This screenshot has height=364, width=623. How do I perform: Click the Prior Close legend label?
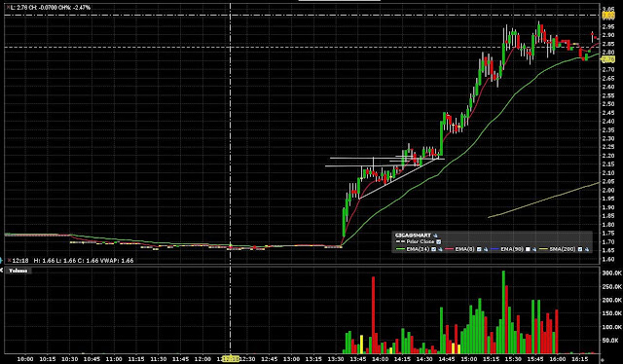click(x=421, y=241)
